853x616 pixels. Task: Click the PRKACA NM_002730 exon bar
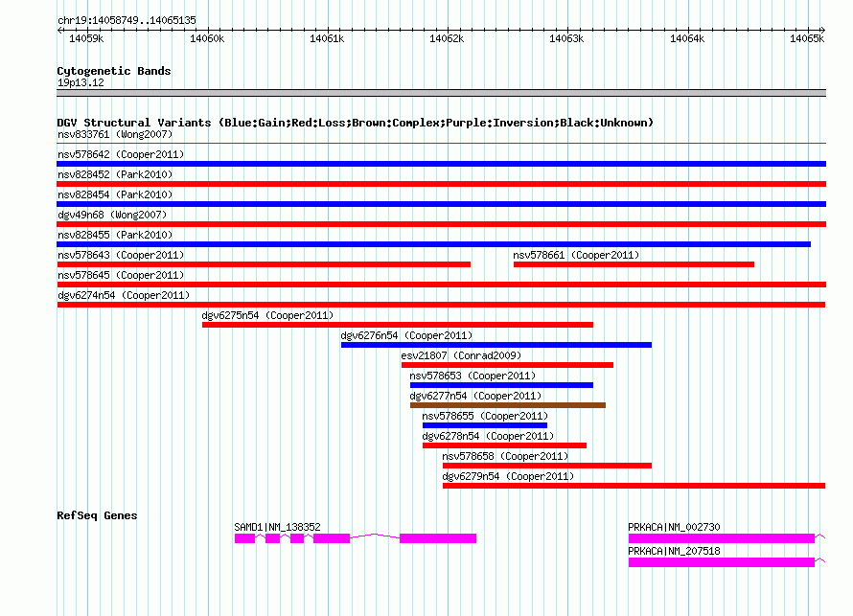click(x=722, y=538)
